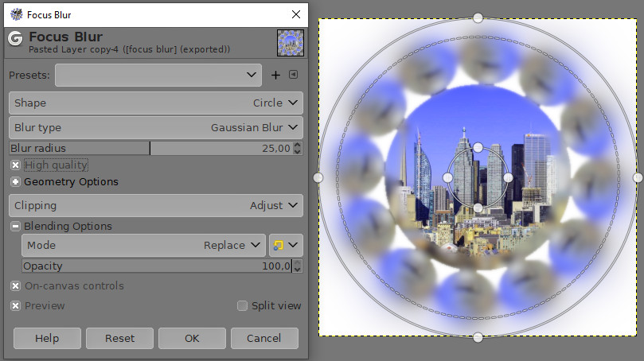Click the Opacity slider
Image resolution: width=644 pixels, height=361 pixels.
coord(158,266)
